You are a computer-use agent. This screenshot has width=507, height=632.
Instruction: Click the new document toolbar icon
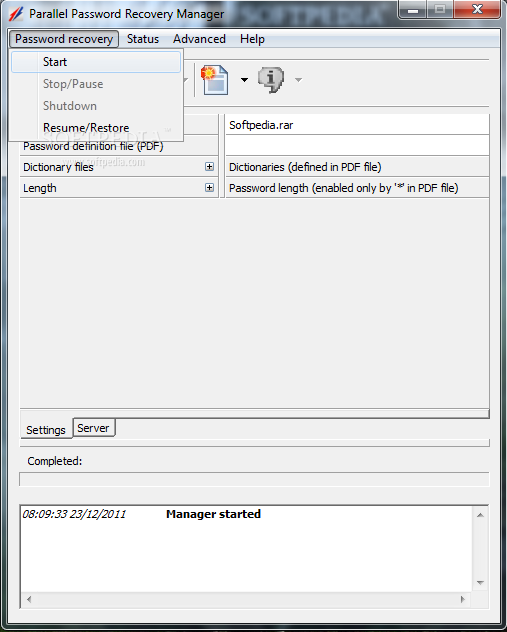pyautogui.click(x=215, y=80)
